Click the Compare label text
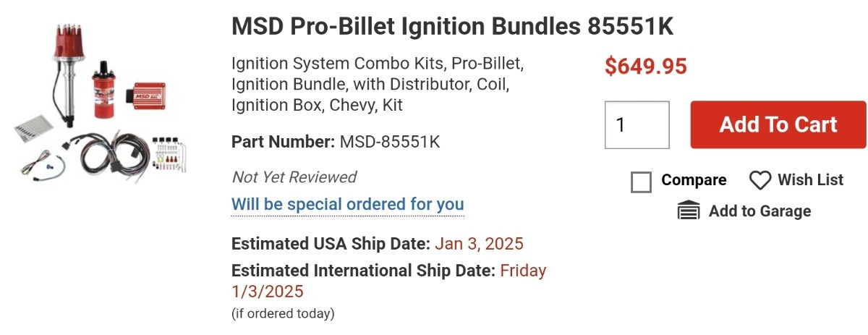Screen dimensions: 868x335 (694, 180)
